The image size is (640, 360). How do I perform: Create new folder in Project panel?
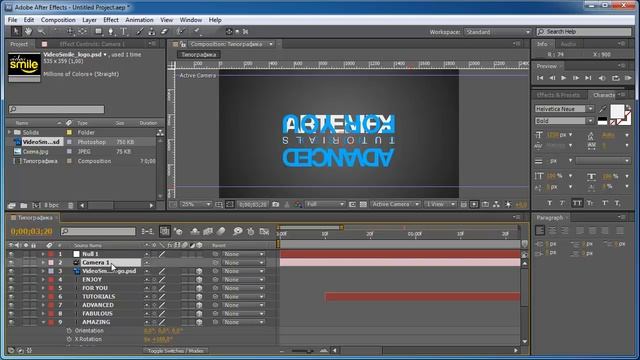point(24,205)
